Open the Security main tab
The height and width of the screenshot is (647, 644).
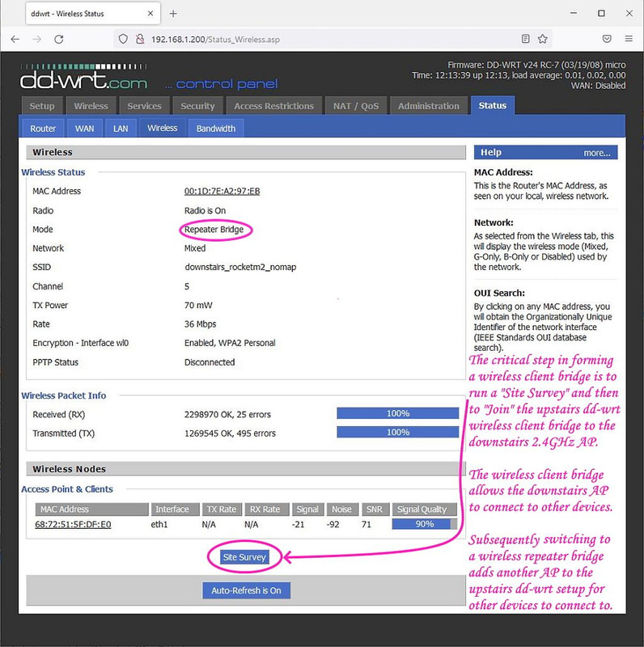tap(197, 106)
